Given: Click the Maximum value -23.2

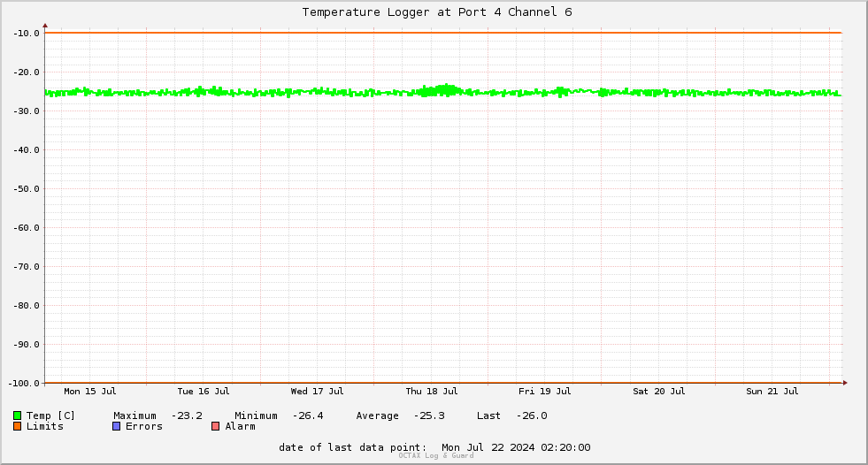Looking at the screenshot, I should [x=187, y=415].
